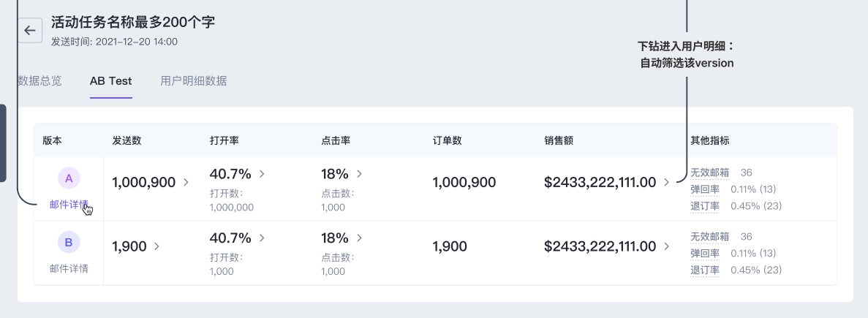The image size is (868, 318).
Task: Switch to 用户明细数据 tab
Action: 193,81
